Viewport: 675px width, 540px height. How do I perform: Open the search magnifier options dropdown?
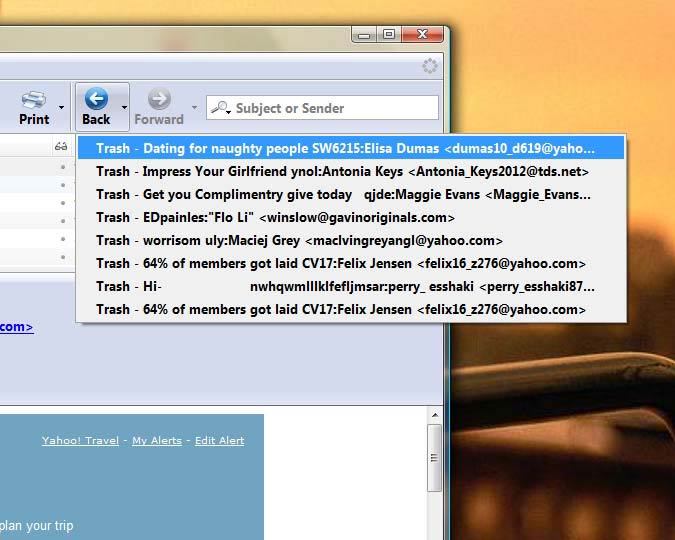[221, 108]
